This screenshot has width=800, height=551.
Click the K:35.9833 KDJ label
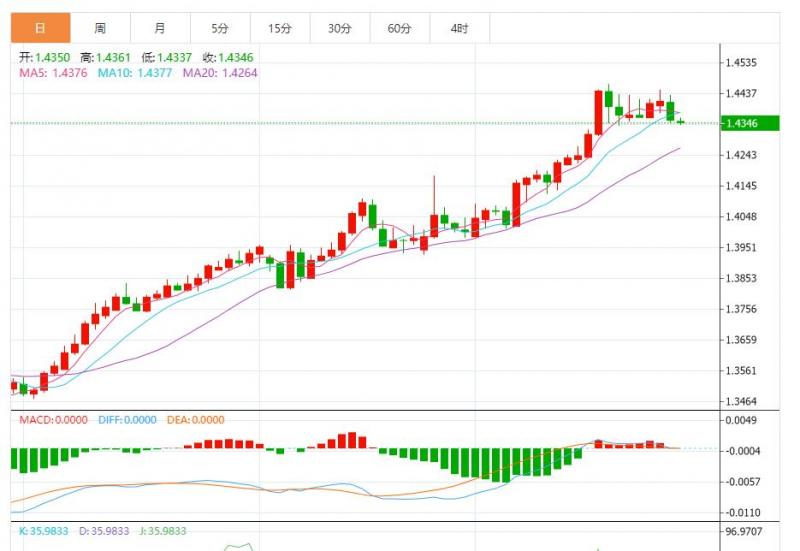pyautogui.click(x=43, y=531)
